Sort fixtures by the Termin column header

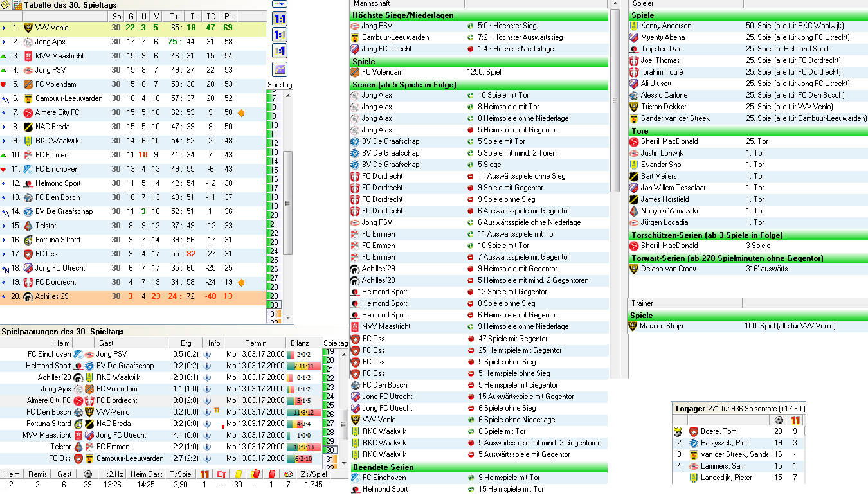(255, 343)
